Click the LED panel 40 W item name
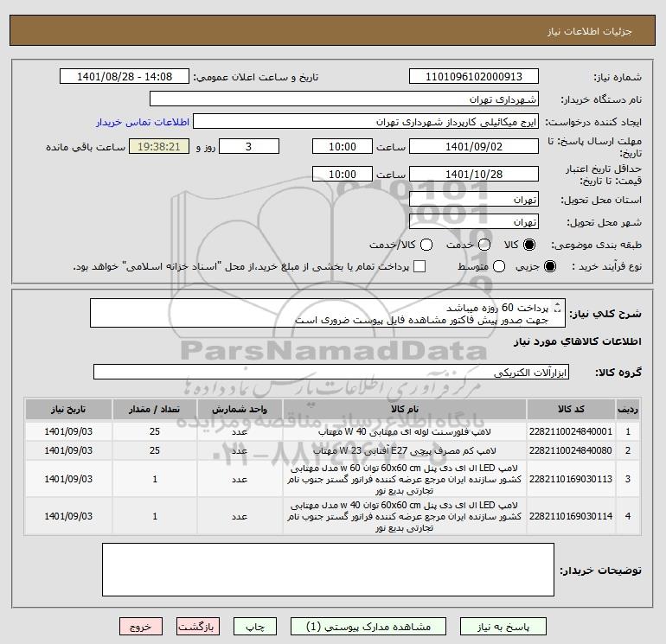 405,516
